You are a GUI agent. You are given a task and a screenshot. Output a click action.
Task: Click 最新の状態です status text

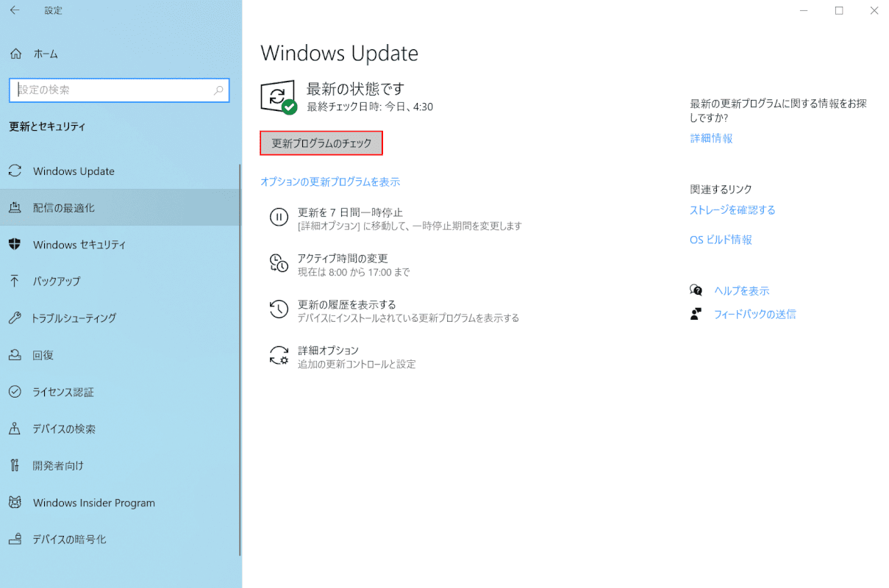356,89
